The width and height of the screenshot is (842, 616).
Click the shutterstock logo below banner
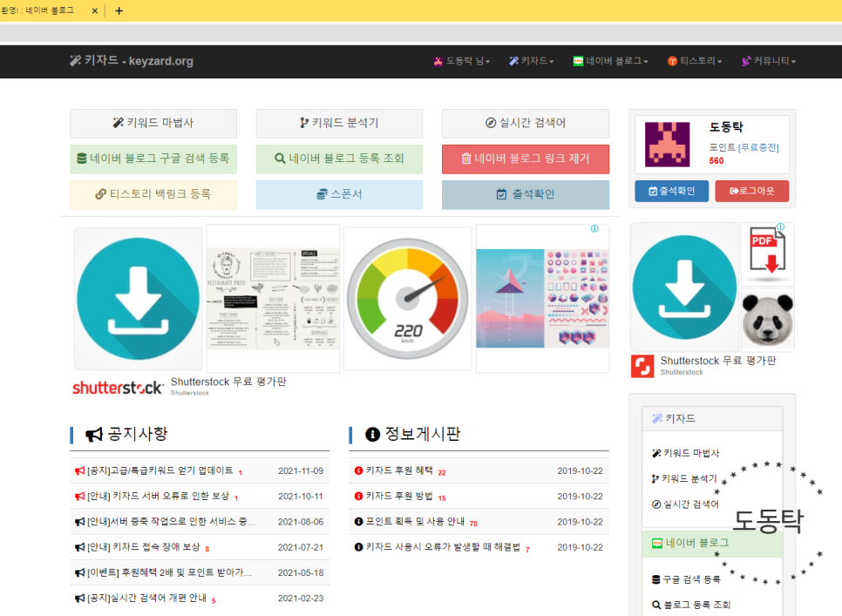(x=119, y=388)
